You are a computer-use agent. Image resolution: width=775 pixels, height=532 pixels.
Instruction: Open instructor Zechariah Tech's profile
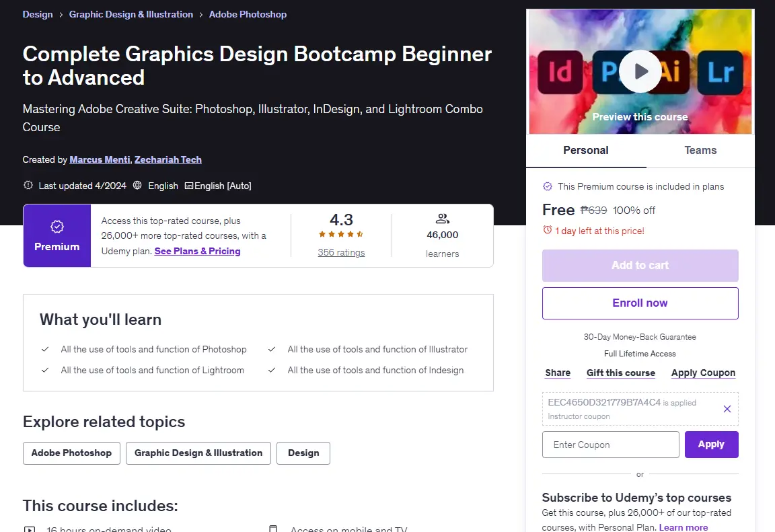tap(168, 159)
